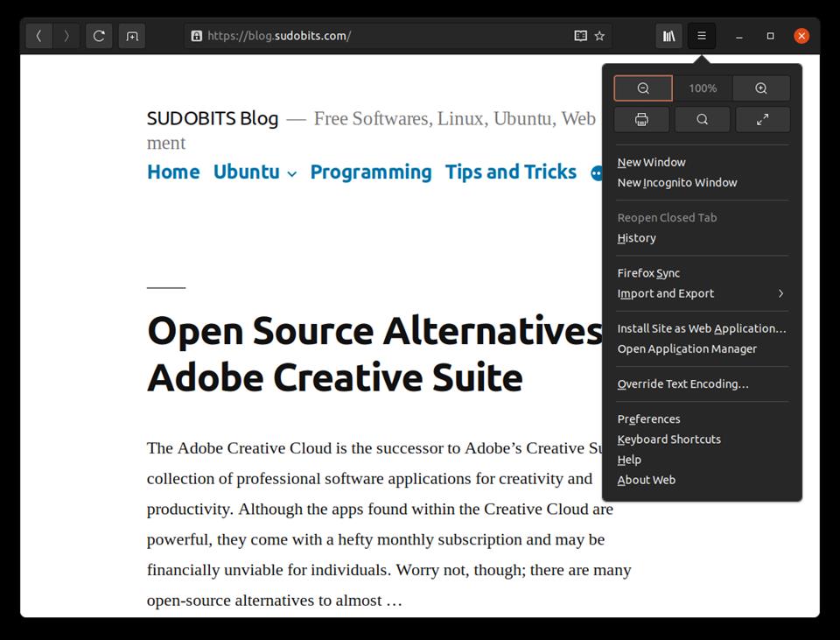
Task: Open a new tab with toolbar icon
Action: (132, 36)
